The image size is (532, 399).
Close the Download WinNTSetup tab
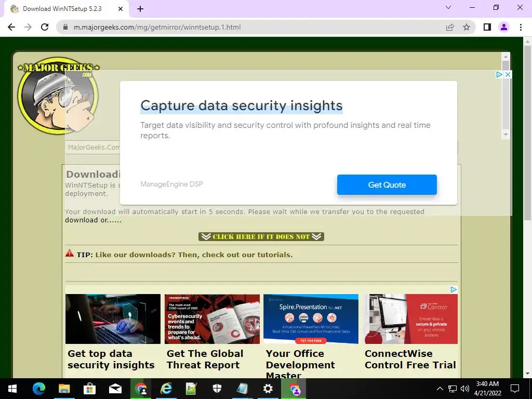click(120, 9)
